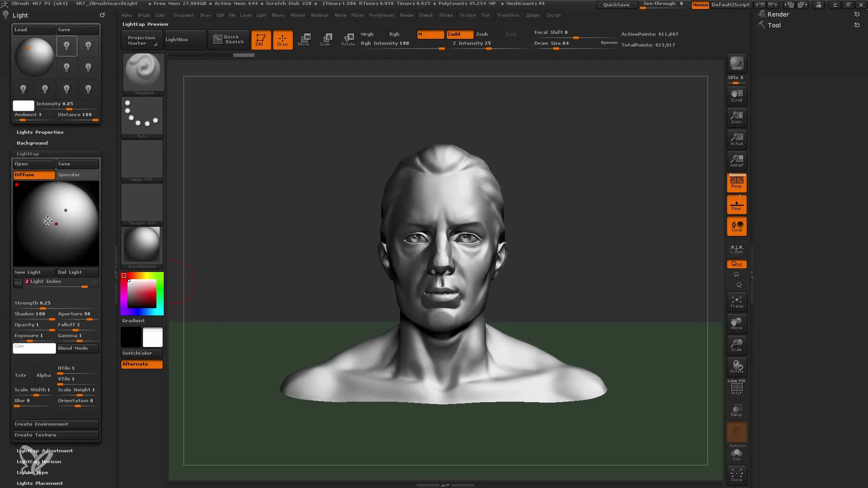Image resolution: width=868 pixels, height=488 pixels.
Task: Select the top-shelf Rotate tool
Action: coord(348,40)
